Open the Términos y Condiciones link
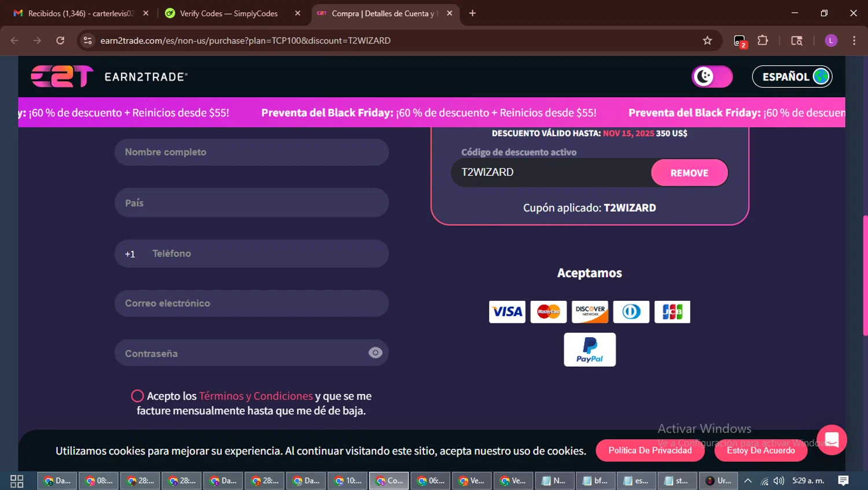 pyautogui.click(x=256, y=396)
